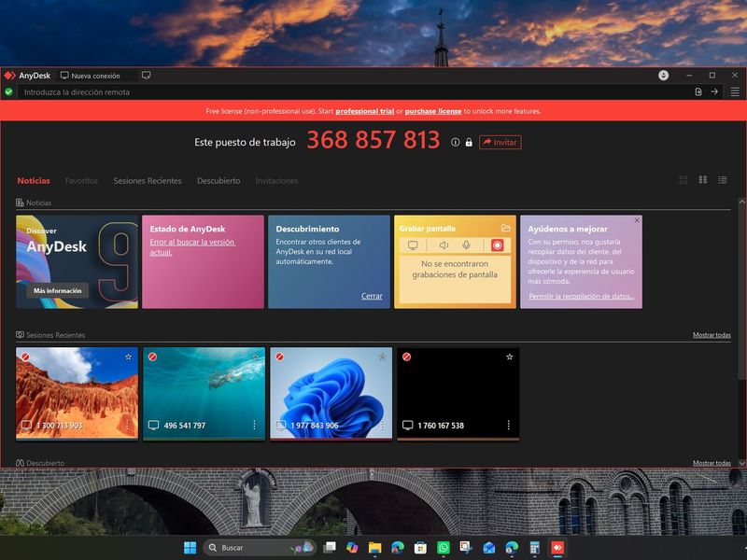Click the Invitar button

(500, 142)
